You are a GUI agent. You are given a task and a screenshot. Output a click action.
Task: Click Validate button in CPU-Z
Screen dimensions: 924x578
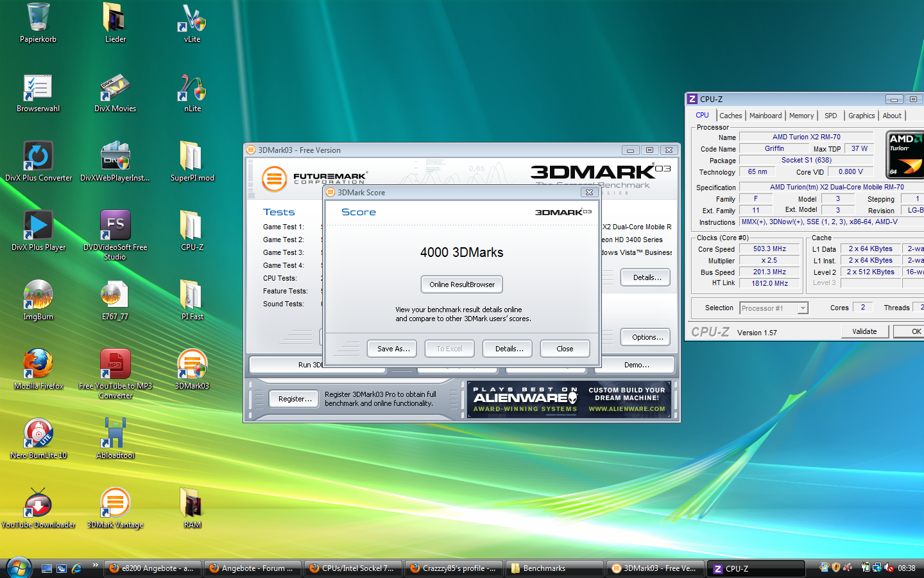click(x=864, y=331)
